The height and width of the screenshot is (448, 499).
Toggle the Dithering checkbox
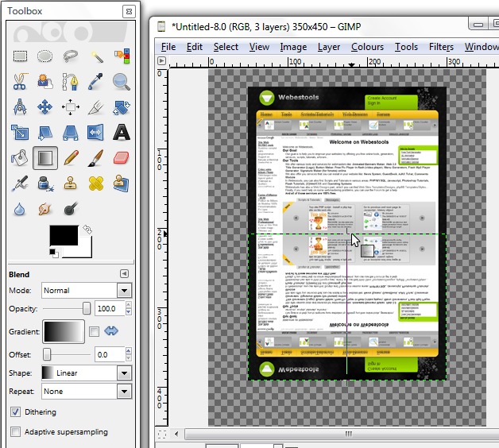tap(15, 412)
